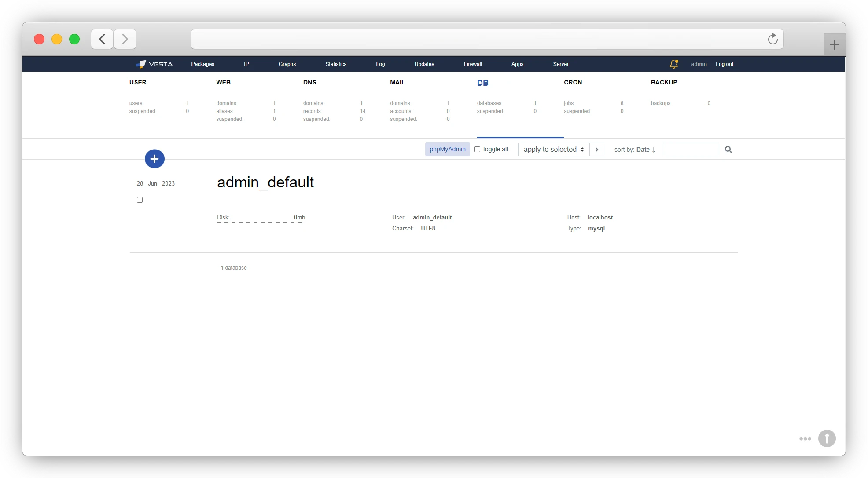Open the admin_default database entry
The width and height of the screenshot is (868, 478).
pyautogui.click(x=265, y=182)
